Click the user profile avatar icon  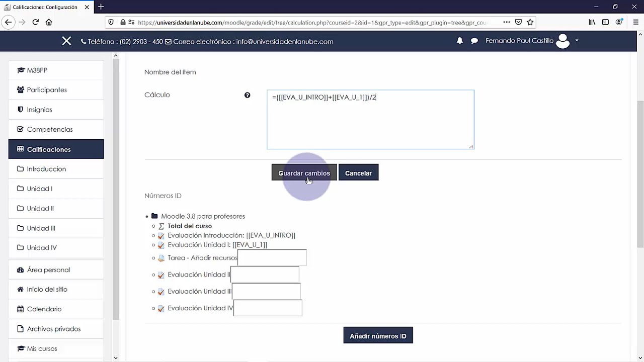tap(562, 41)
